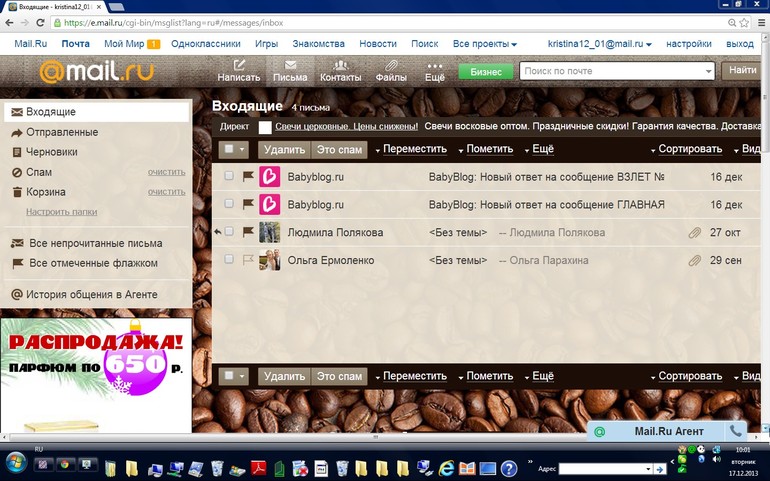The image size is (770, 481).
Task: Click the Написать compose icon
Action: pyautogui.click(x=239, y=65)
